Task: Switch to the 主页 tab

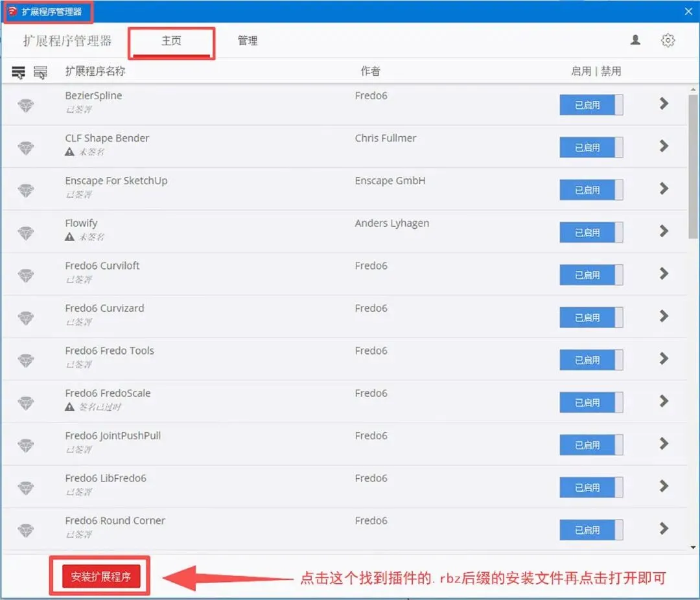Action: 171,41
